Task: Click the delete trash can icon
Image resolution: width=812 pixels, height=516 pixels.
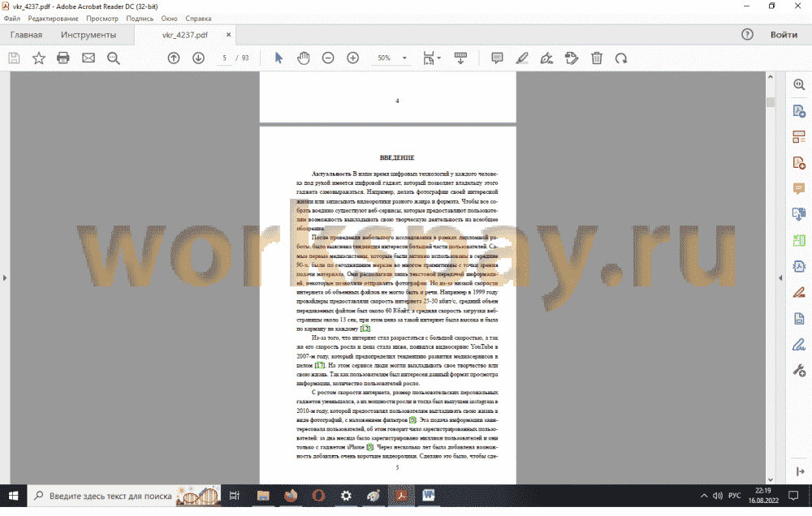Action: tap(597, 58)
